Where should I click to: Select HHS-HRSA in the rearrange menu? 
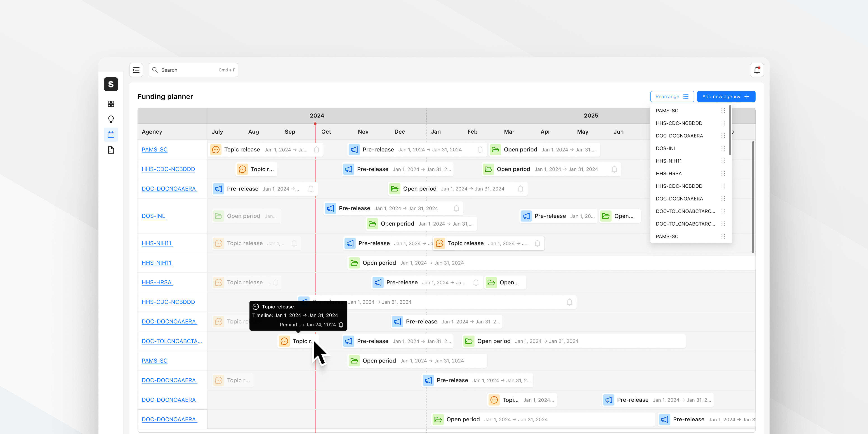[x=669, y=173]
